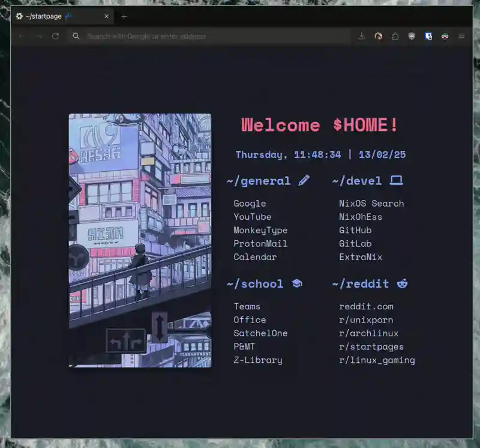The image size is (480, 448).
Task: Launch the Teams link
Action: 247,306
